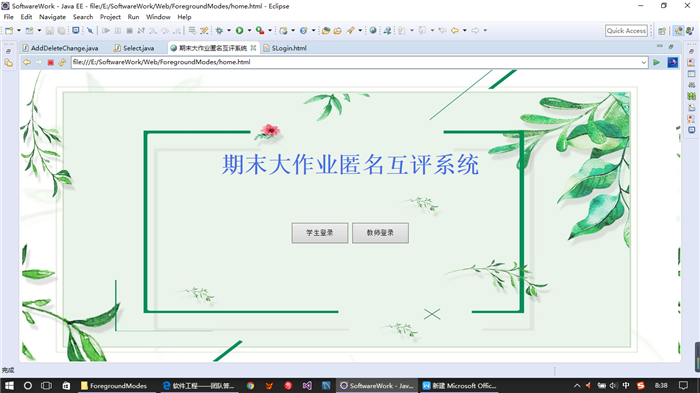
Task: Click the Task View taskbar icon
Action: click(46, 385)
